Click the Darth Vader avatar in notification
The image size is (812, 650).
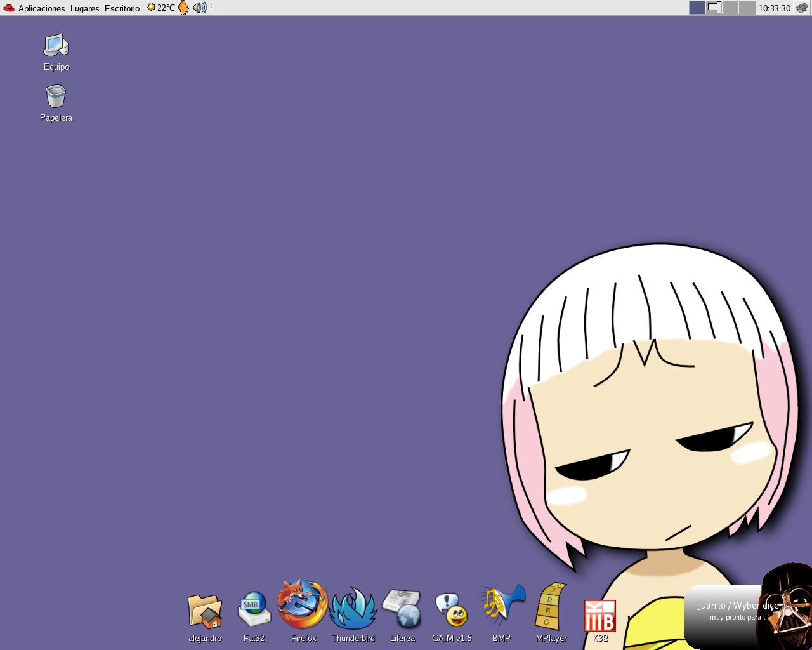(x=787, y=606)
